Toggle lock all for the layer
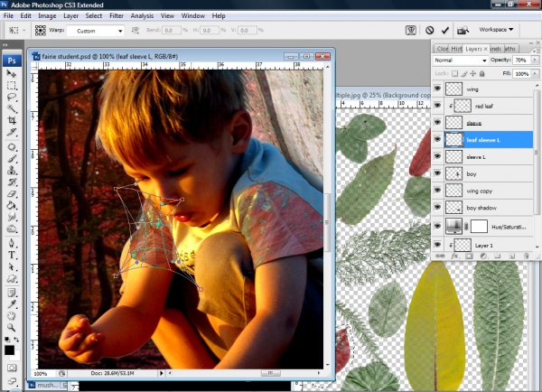542x392 pixels. coord(482,74)
